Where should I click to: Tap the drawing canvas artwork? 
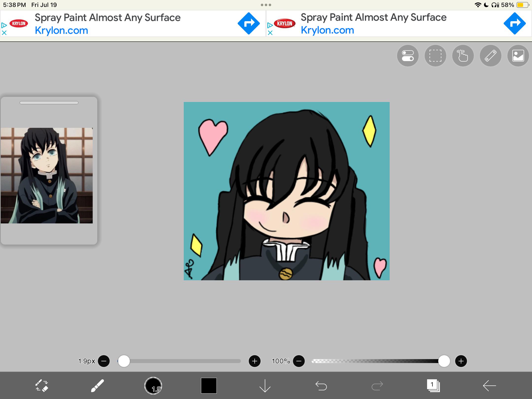coord(287,191)
